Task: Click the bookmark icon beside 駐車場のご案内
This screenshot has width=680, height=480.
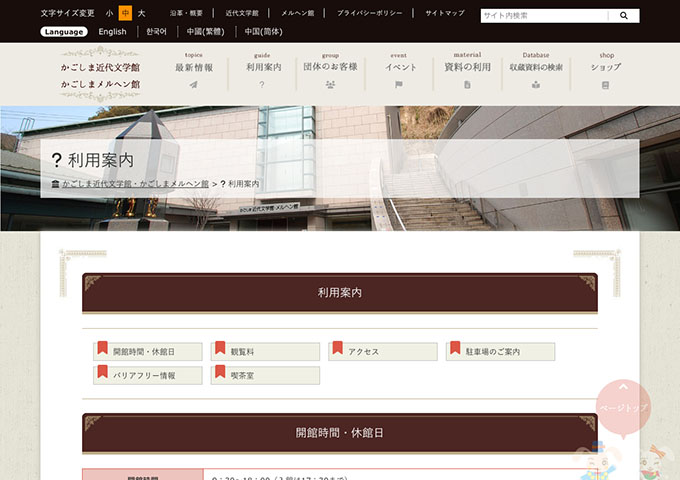Action: tap(455, 348)
